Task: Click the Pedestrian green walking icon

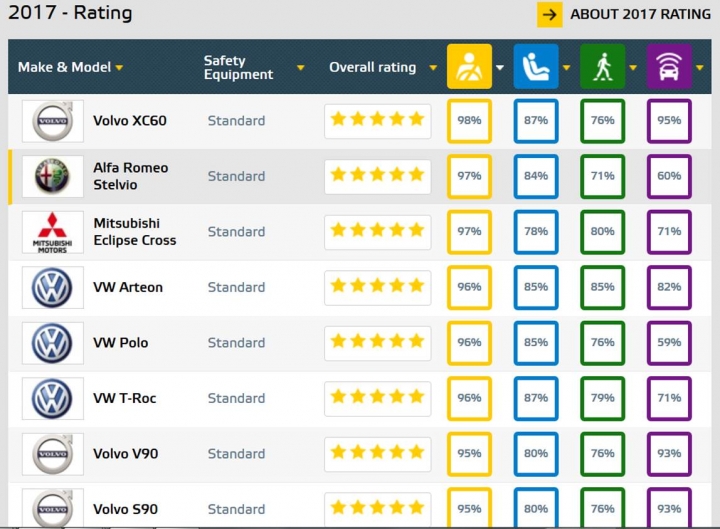Action: [x=602, y=67]
